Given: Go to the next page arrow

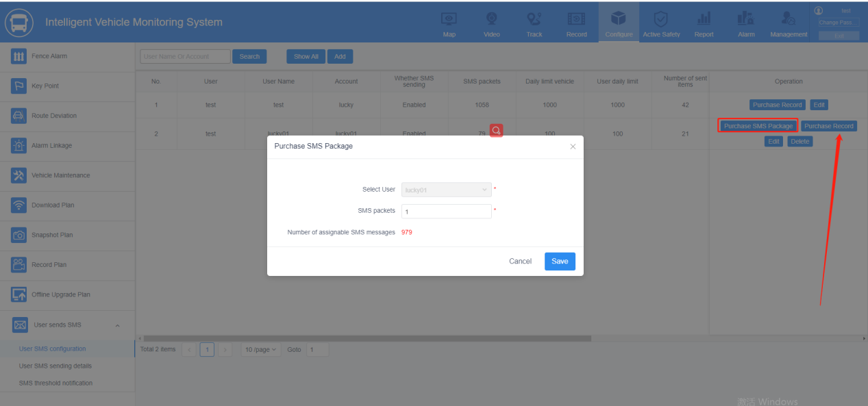Looking at the screenshot, I should tap(225, 350).
